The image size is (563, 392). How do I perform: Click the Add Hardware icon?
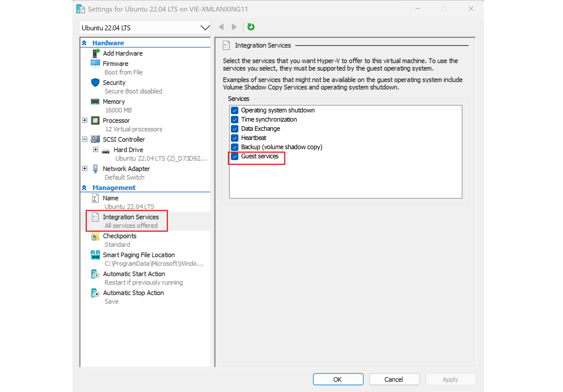pyautogui.click(x=96, y=53)
